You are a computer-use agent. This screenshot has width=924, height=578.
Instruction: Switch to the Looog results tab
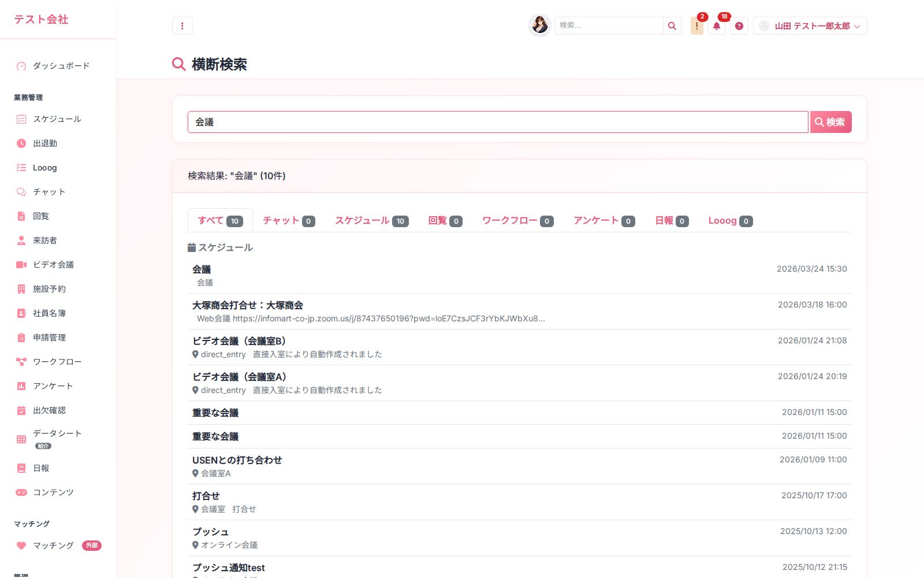tap(730, 220)
